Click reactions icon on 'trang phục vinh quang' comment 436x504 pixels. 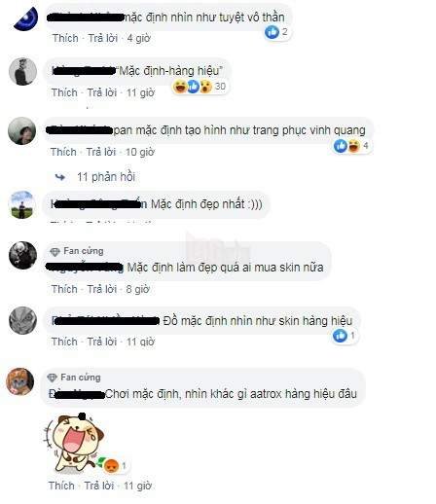(x=352, y=146)
